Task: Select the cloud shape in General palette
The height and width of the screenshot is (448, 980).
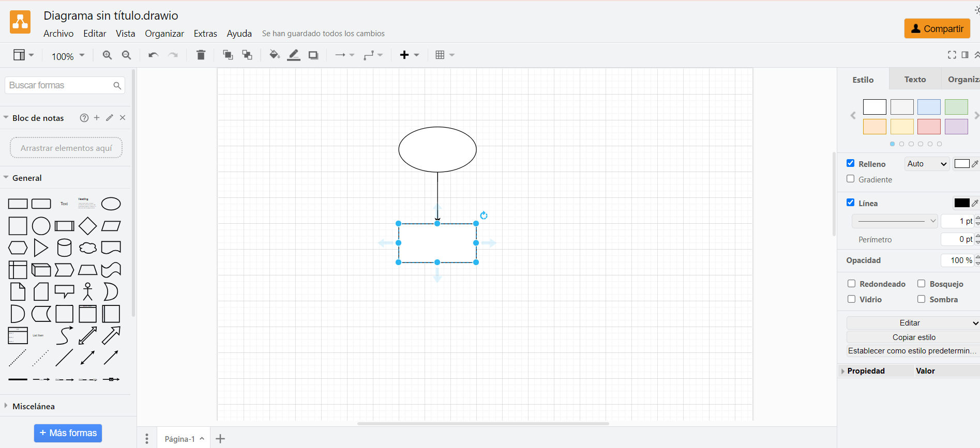Action: point(88,248)
